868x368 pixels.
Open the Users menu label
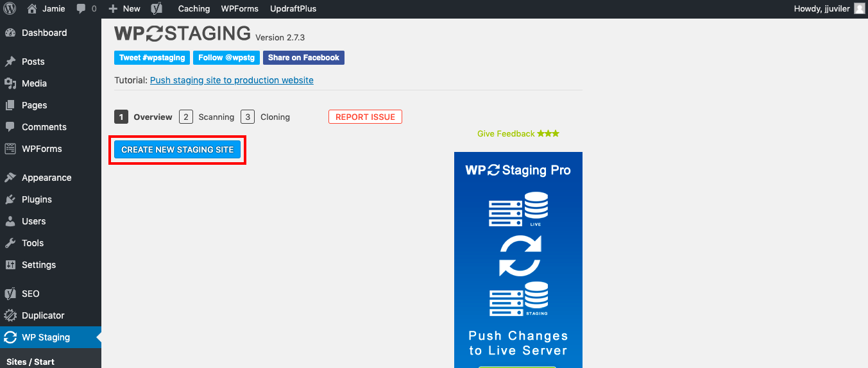(x=34, y=221)
